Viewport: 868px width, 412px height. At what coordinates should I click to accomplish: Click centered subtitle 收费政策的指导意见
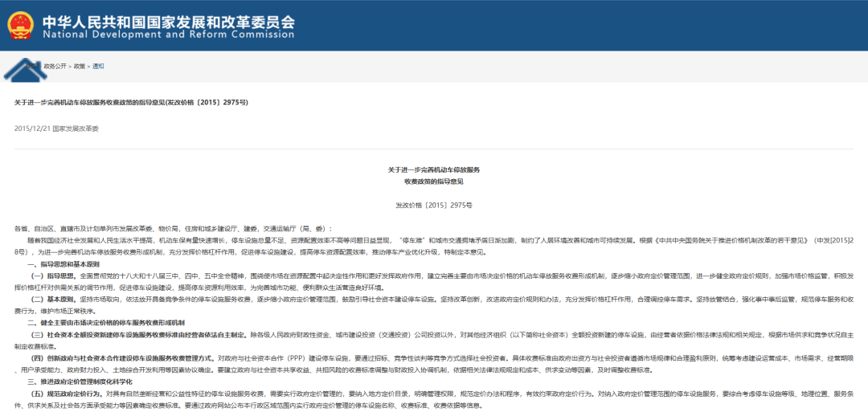pyautogui.click(x=433, y=182)
